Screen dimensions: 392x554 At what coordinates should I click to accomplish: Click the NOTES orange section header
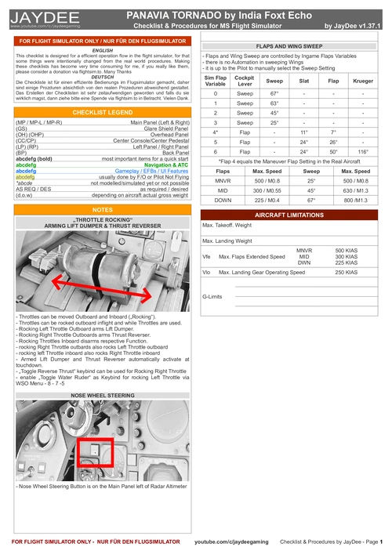[x=103, y=210]
